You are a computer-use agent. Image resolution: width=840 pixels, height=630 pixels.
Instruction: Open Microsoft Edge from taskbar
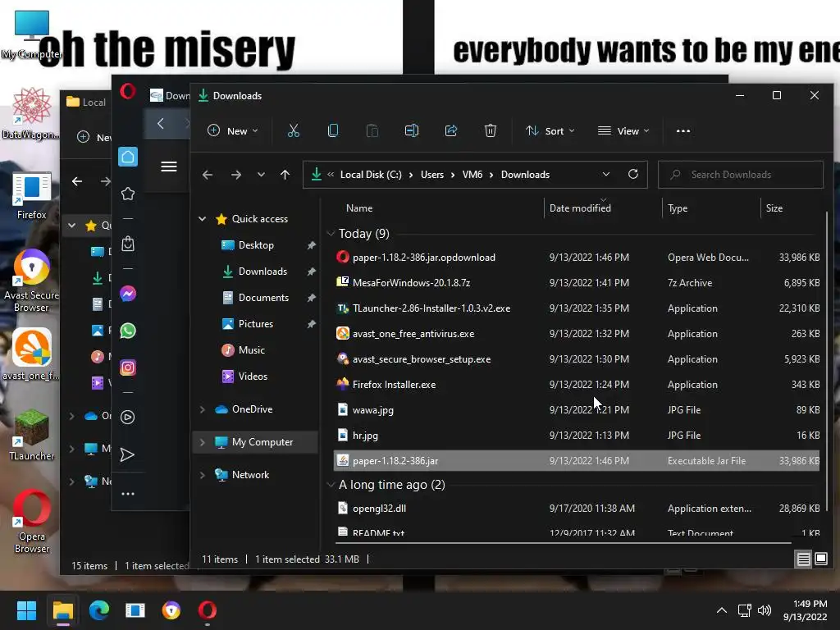click(99, 610)
